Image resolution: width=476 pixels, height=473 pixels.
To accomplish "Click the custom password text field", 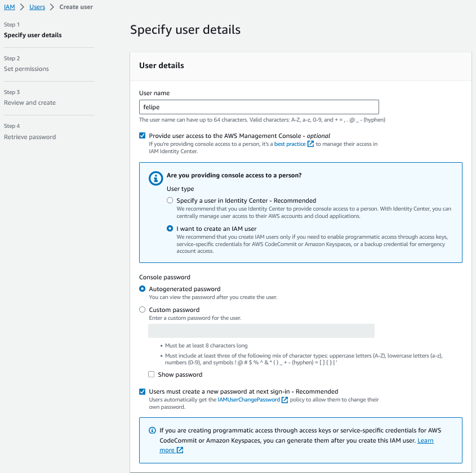I will pyautogui.click(x=261, y=331).
